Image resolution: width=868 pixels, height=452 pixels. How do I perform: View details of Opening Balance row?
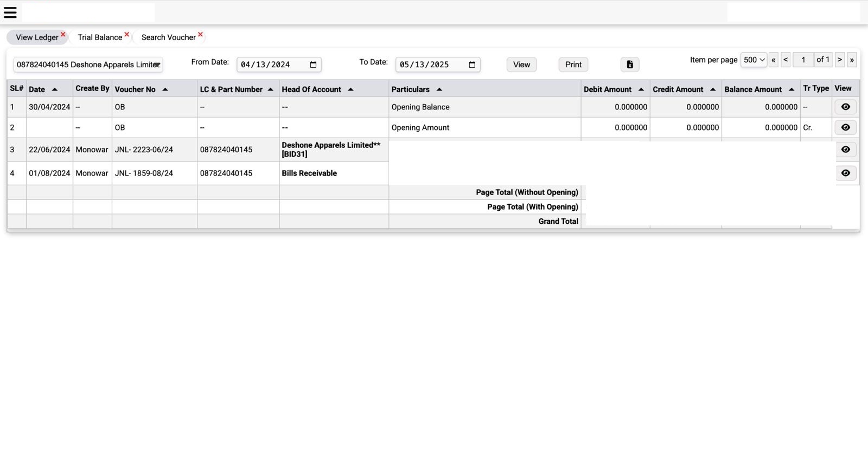tap(845, 107)
